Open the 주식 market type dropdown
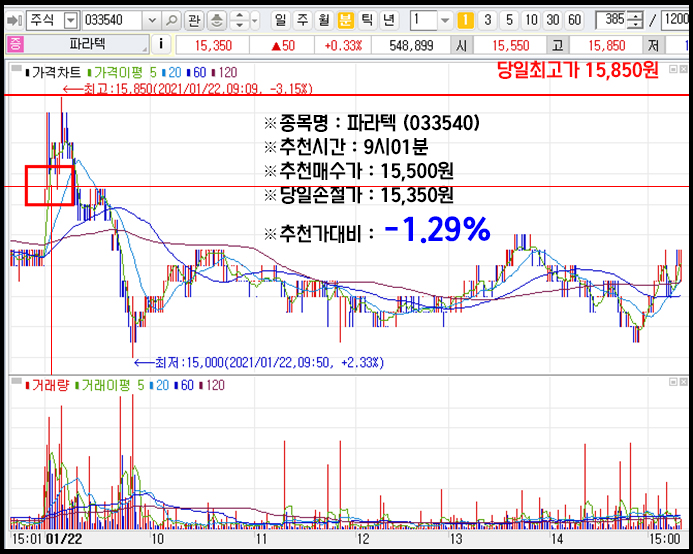Image resolution: width=693 pixels, height=554 pixels. (71, 20)
